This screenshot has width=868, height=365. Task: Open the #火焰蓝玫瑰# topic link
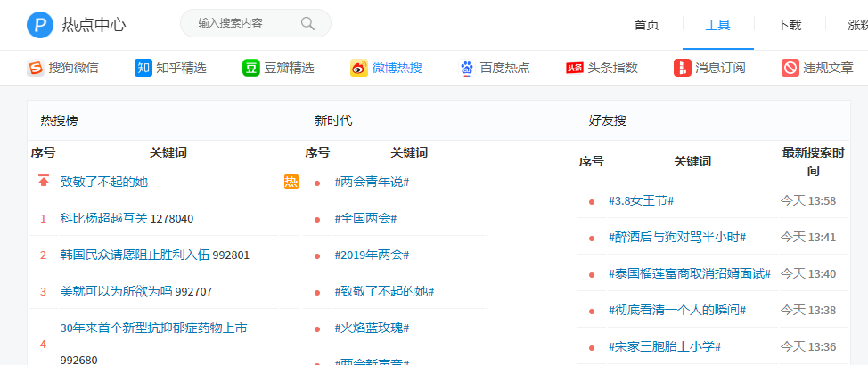(372, 328)
